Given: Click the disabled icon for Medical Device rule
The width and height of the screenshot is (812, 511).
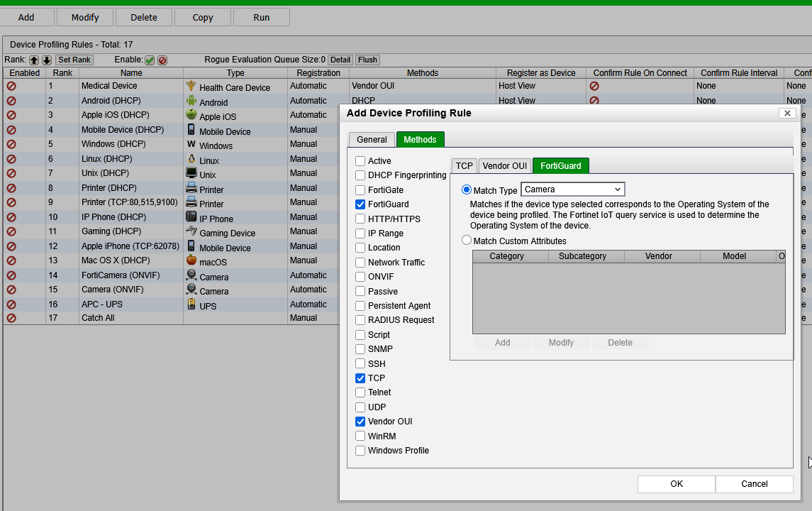Looking at the screenshot, I should point(11,86).
